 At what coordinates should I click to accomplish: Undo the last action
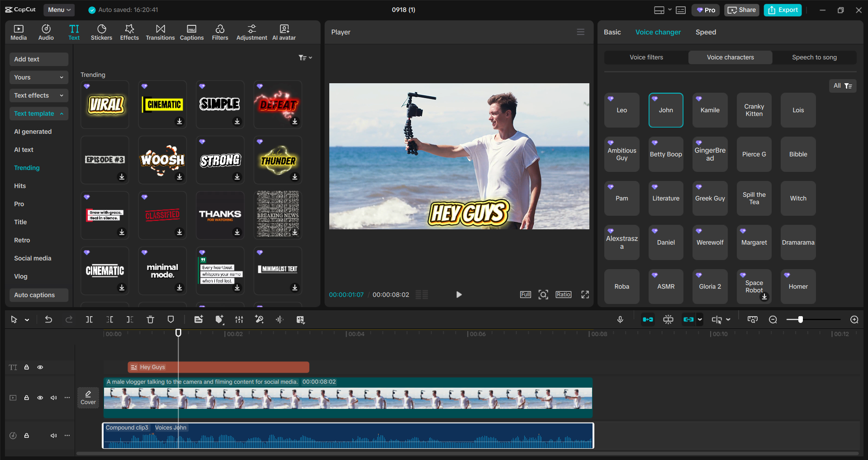48,319
